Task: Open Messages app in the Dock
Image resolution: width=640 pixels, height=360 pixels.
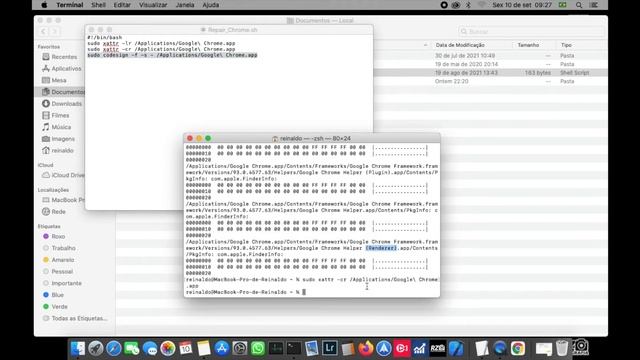Action: (x=150, y=349)
